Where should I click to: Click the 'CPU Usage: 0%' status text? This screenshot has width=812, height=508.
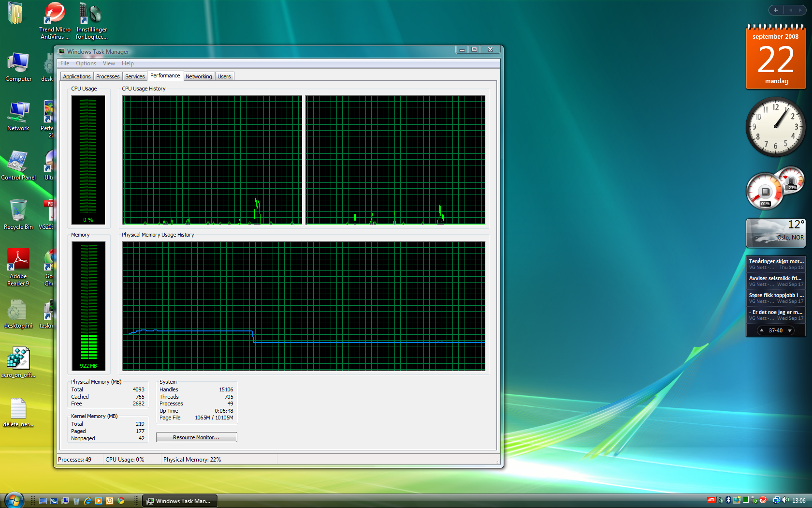125,460
